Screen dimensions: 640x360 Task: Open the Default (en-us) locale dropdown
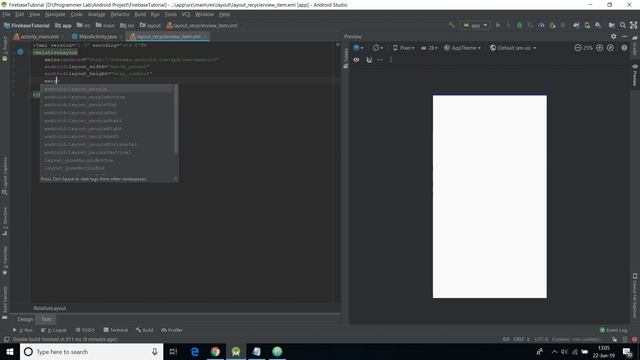click(x=513, y=48)
